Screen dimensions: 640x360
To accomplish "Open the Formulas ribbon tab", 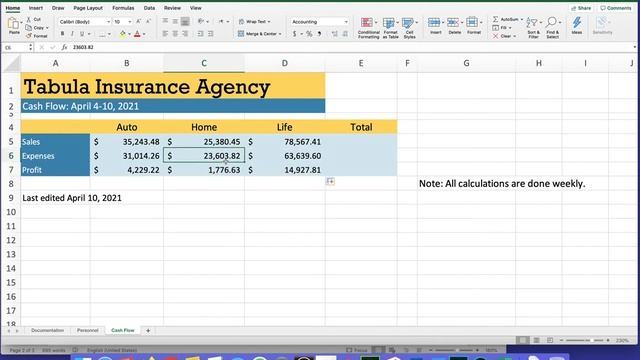I will 123,8.
